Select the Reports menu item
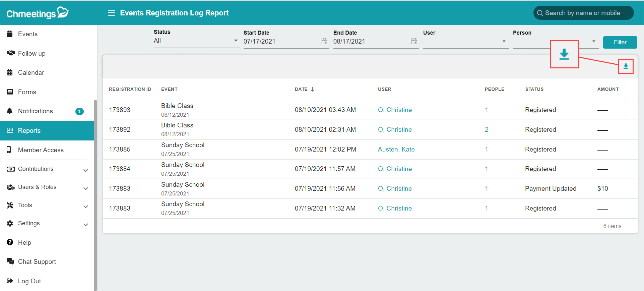 (47, 130)
